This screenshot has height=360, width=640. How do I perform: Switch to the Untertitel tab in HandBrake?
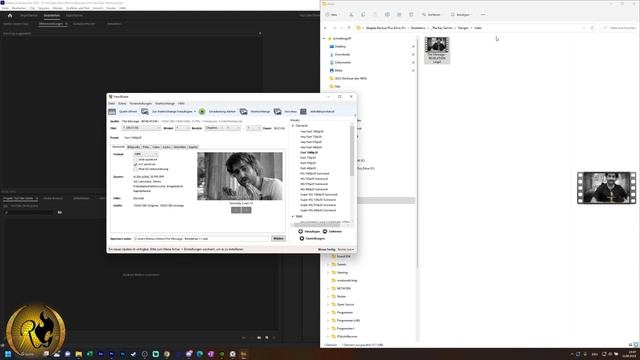click(x=180, y=147)
